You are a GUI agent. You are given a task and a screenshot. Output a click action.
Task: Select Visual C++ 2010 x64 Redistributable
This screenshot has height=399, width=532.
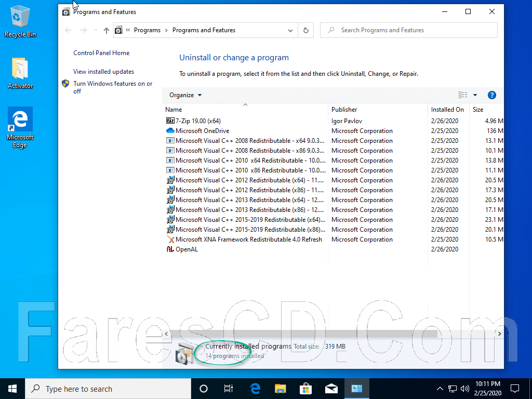[x=334, y=161]
